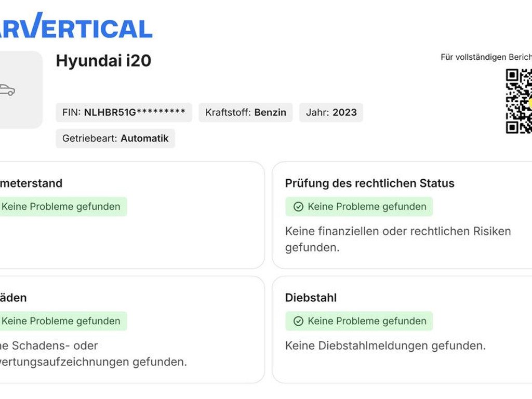Image resolution: width=532 pixels, height=399 pixels.
Task: Click the Getriebeart: Automatik chip
Action: pyautogui.click(x=115, y=138)
